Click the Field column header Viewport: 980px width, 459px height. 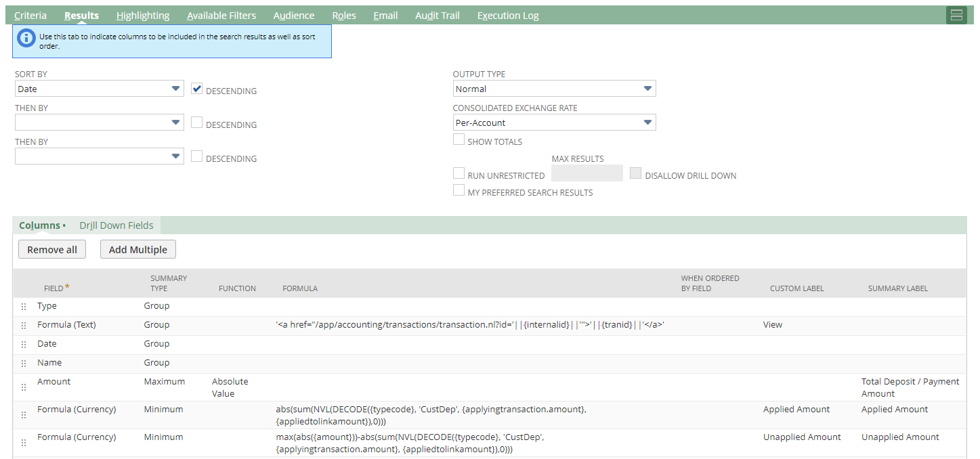pyautogui.click(x=57, y=288)
